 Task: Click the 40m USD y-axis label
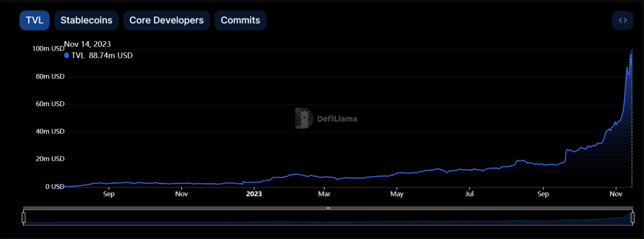[x=51, y=131]
